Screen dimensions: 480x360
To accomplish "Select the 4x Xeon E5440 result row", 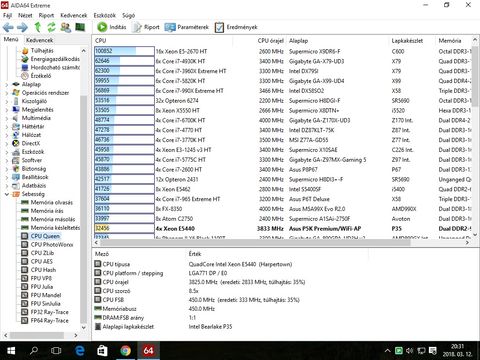I will tap(282, 228).
